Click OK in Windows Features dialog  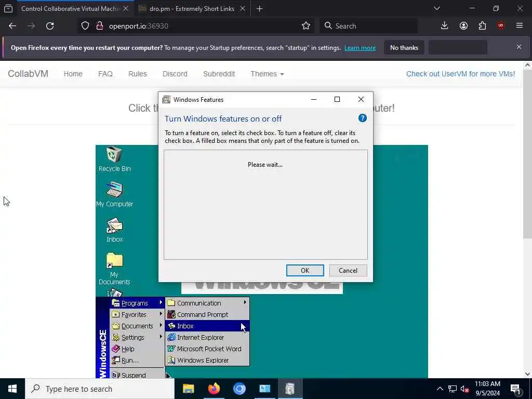[x=305, y=270]
